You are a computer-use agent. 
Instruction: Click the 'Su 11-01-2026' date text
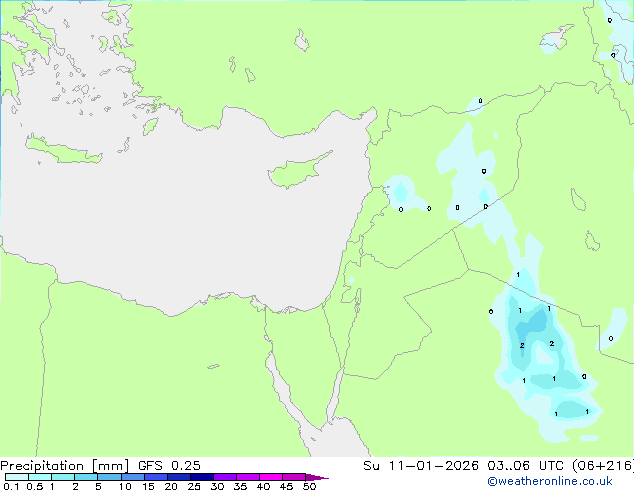[x=421, y=466]
